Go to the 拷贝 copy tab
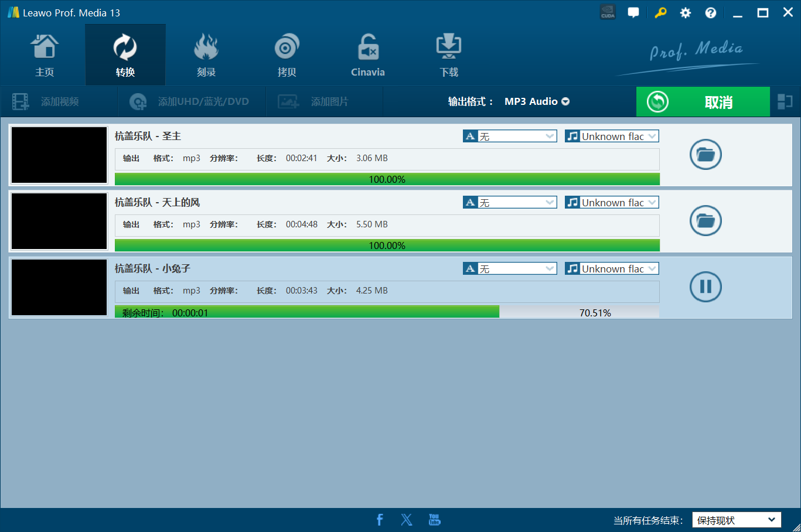Image resolution: width=801 pixels, height=532 pixels. (287, 55)
